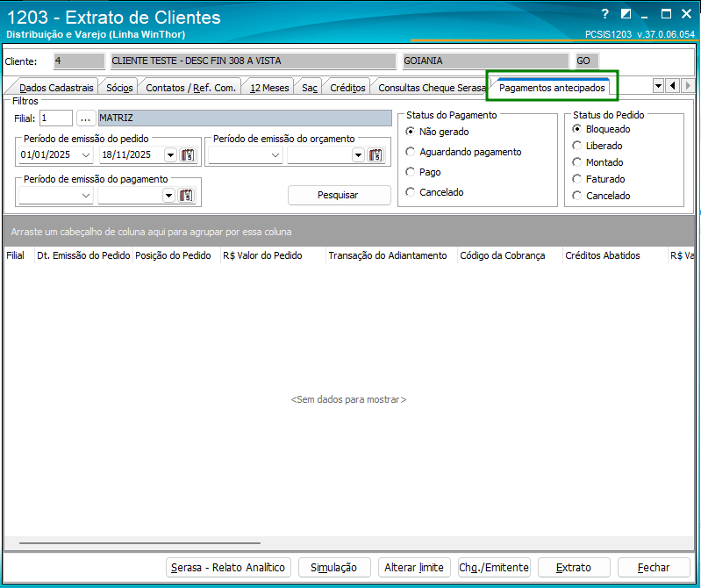The height and width of the screenshot is (588, 701).
Task: Click Serasa - Relato Analítico button
Action: (x=228, y=568)
